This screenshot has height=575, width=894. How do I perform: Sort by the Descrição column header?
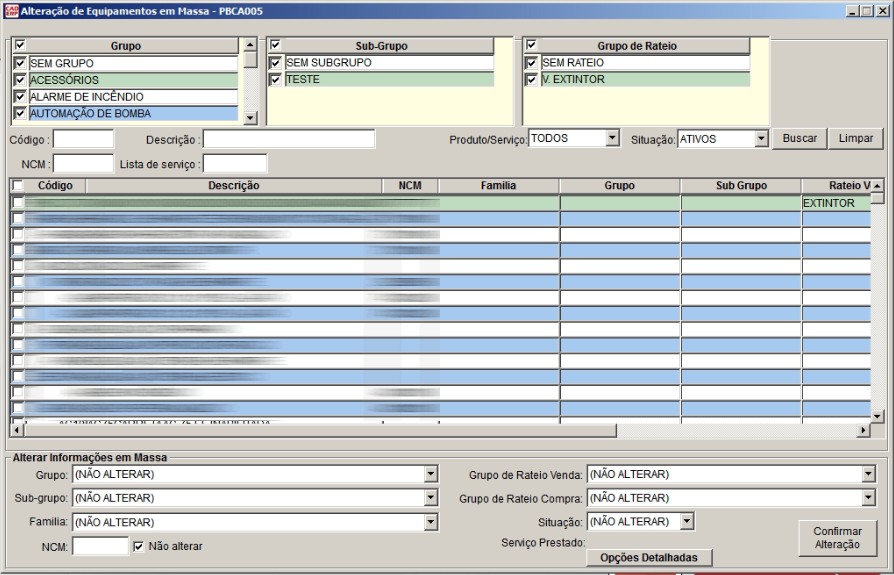pos(234,186)
